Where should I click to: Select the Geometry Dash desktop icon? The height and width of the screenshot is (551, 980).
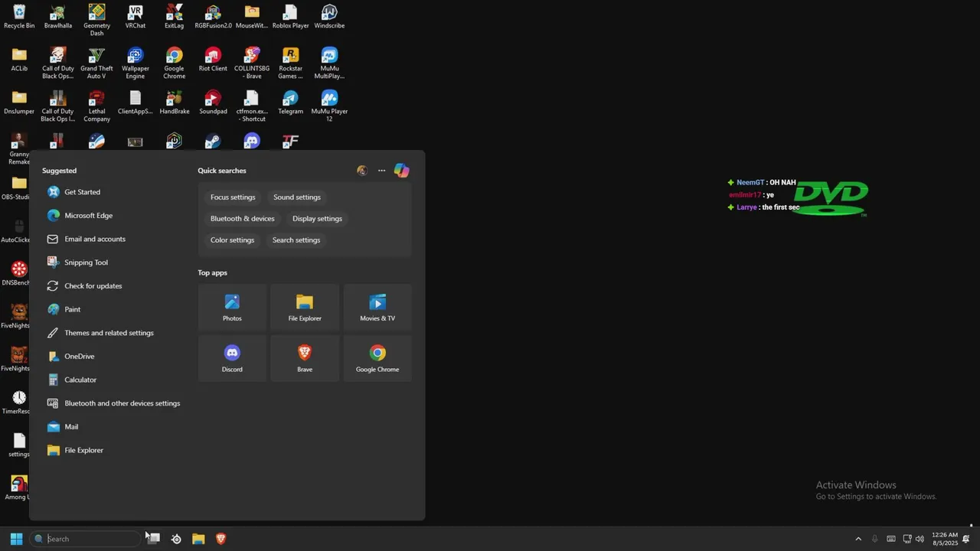pos(96,20)
